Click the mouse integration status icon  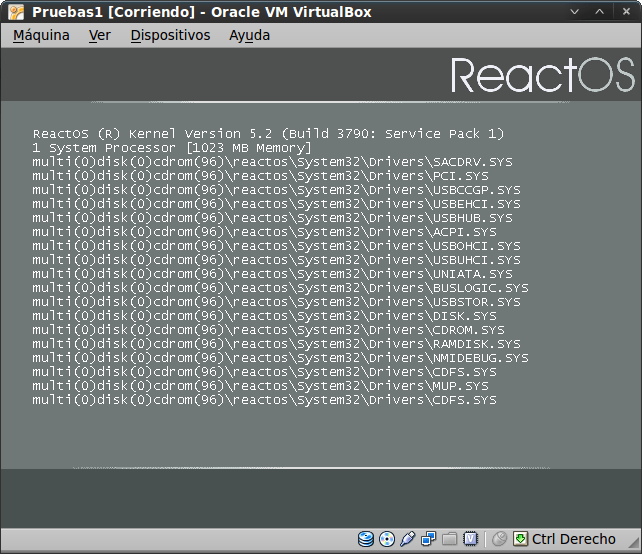(499, 539)
